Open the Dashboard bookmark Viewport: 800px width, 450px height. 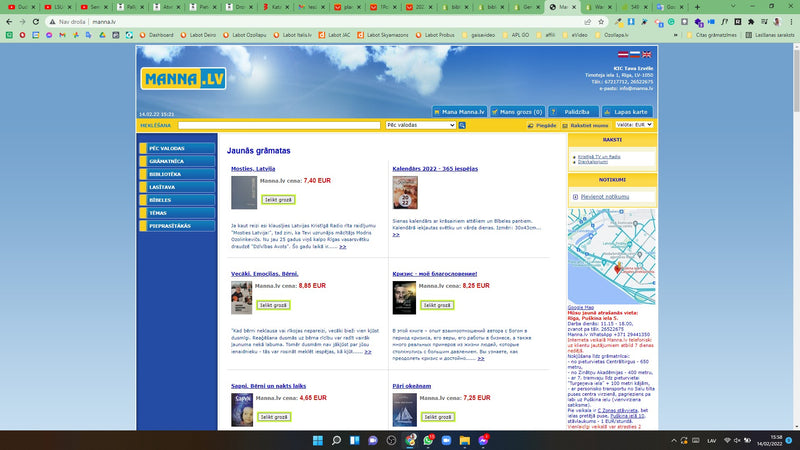157,35
